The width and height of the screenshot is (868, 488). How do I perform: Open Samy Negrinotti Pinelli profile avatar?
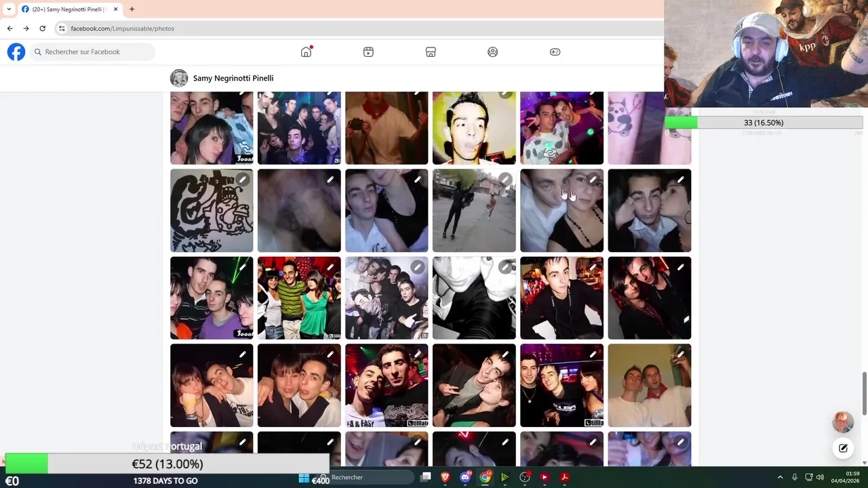[179, 78]
